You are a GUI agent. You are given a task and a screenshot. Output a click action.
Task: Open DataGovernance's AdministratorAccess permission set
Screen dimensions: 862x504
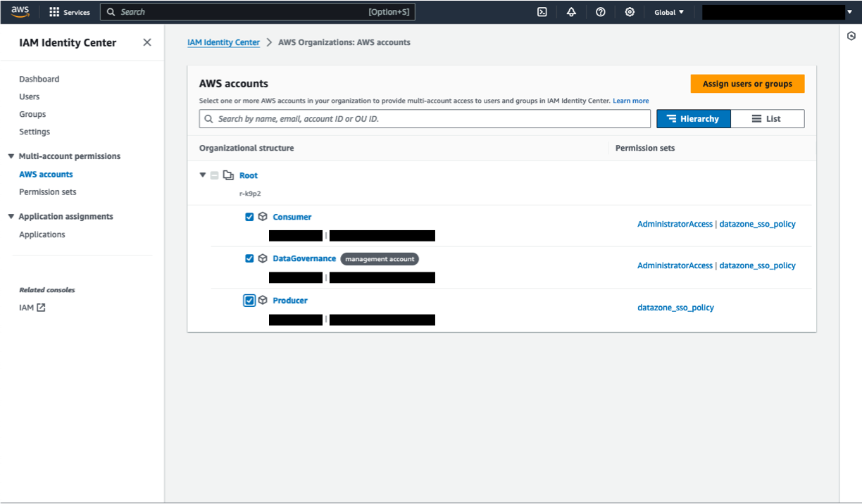[675, 265]
